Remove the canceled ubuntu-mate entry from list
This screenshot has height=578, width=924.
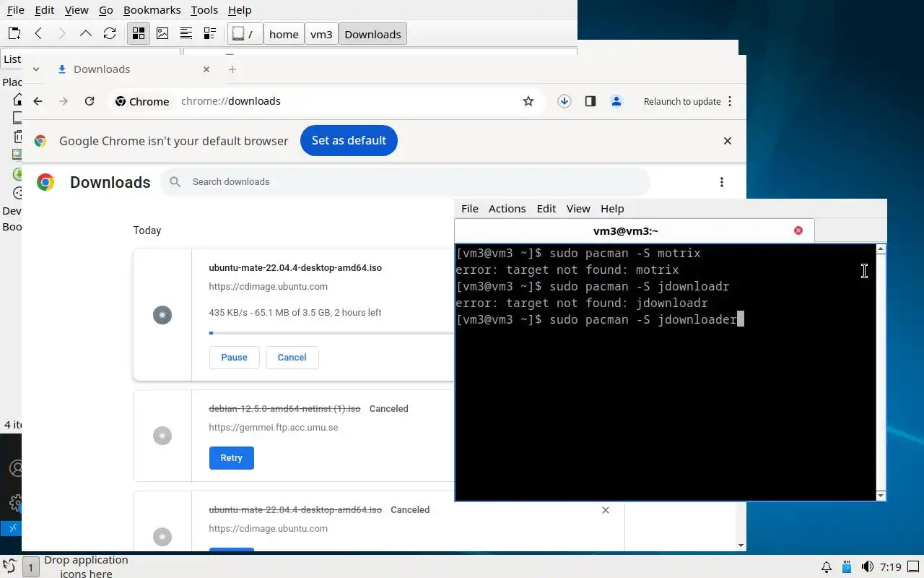tap(606, 510)
